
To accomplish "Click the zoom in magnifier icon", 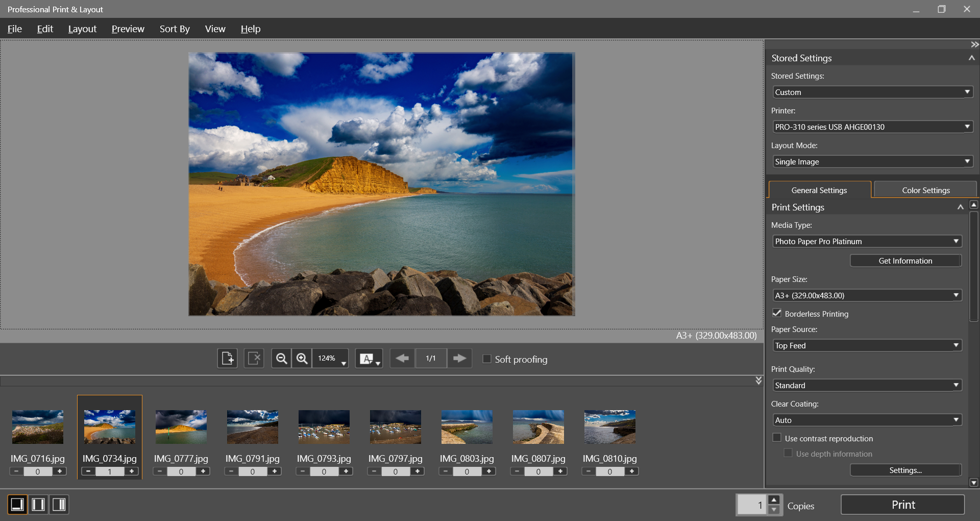I will coord(302,359).
